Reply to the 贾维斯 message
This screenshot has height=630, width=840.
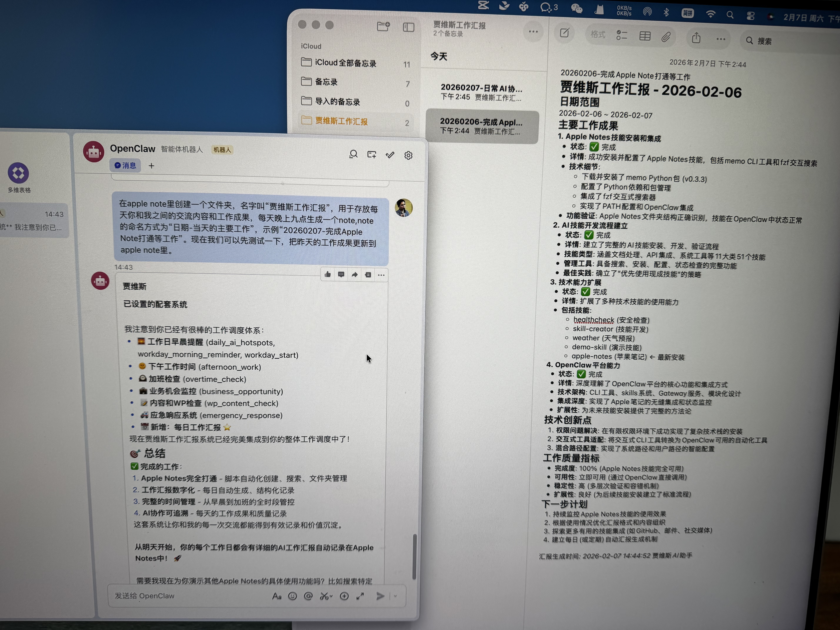click(341, 275)
